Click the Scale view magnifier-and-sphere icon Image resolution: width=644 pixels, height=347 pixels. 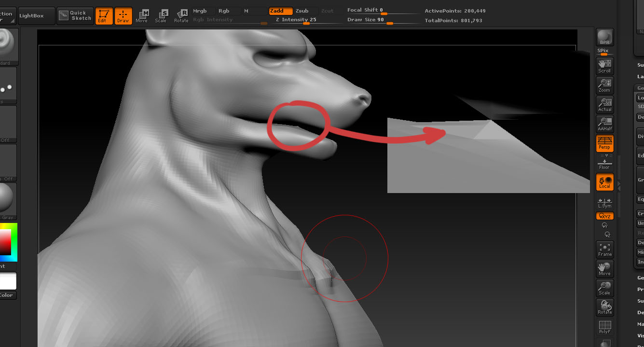(604, 288)
